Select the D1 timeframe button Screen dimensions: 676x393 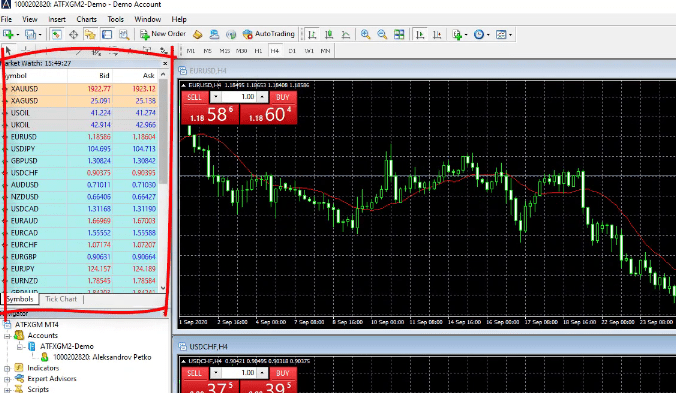(292, 51)
